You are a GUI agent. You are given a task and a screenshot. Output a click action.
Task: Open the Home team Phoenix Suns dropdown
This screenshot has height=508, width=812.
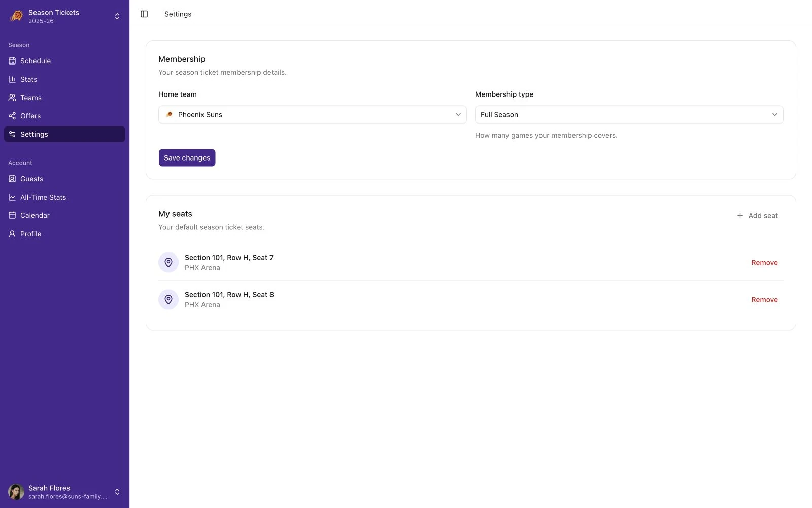(x=313, y=115)
